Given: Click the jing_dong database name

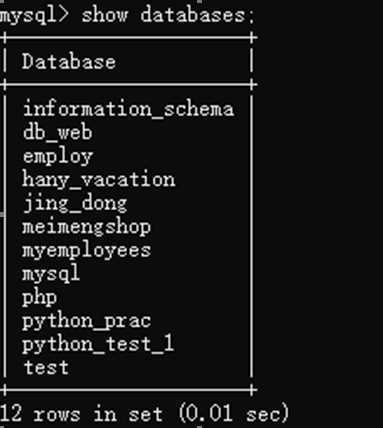Looking at the screenshot, I should pos(75,204).
